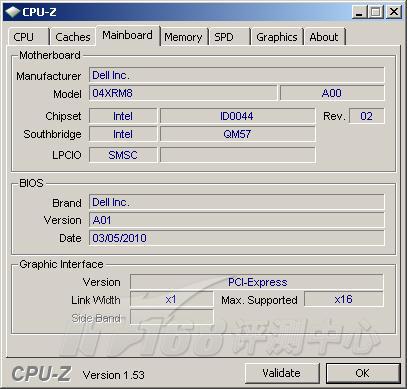Viewport: 407px width, 389px height.
Task: Close the CPU-Z window
Action: 394,12
